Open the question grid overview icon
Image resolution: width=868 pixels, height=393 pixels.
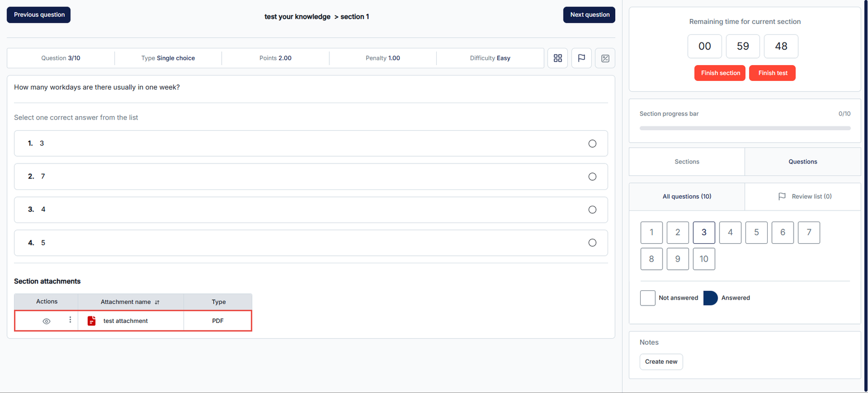558,58
